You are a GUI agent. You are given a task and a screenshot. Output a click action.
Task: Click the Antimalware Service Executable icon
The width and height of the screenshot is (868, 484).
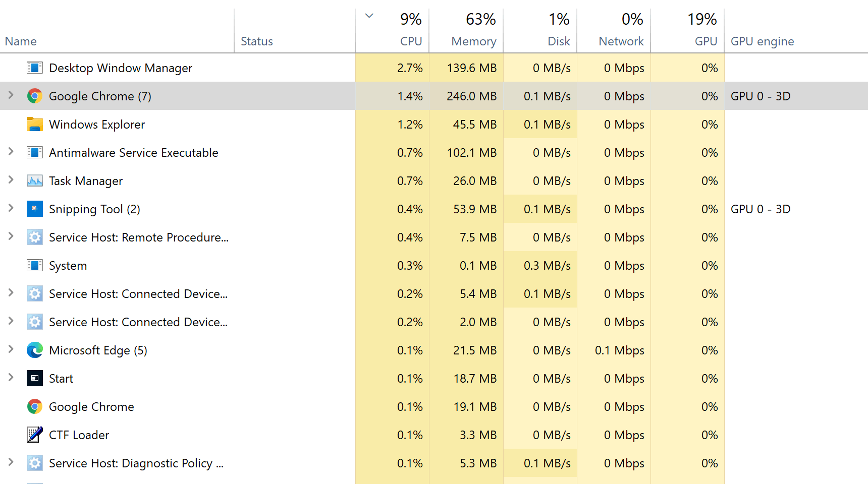tap(34, 152)
